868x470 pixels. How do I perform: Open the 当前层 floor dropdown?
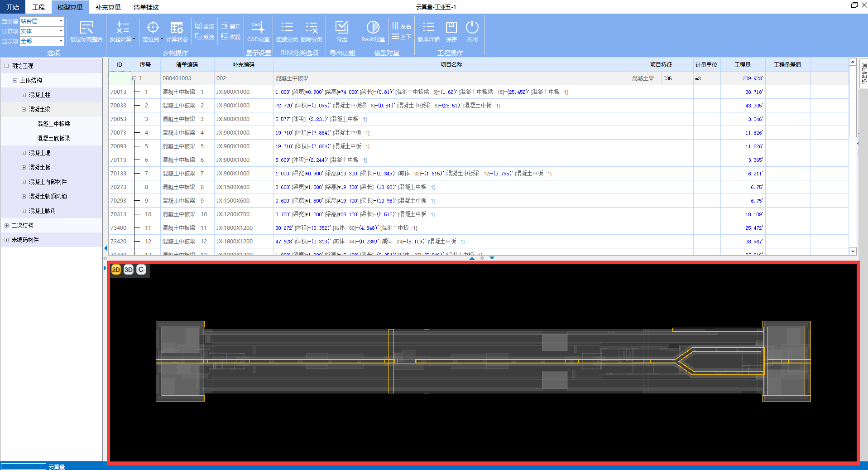61,21
